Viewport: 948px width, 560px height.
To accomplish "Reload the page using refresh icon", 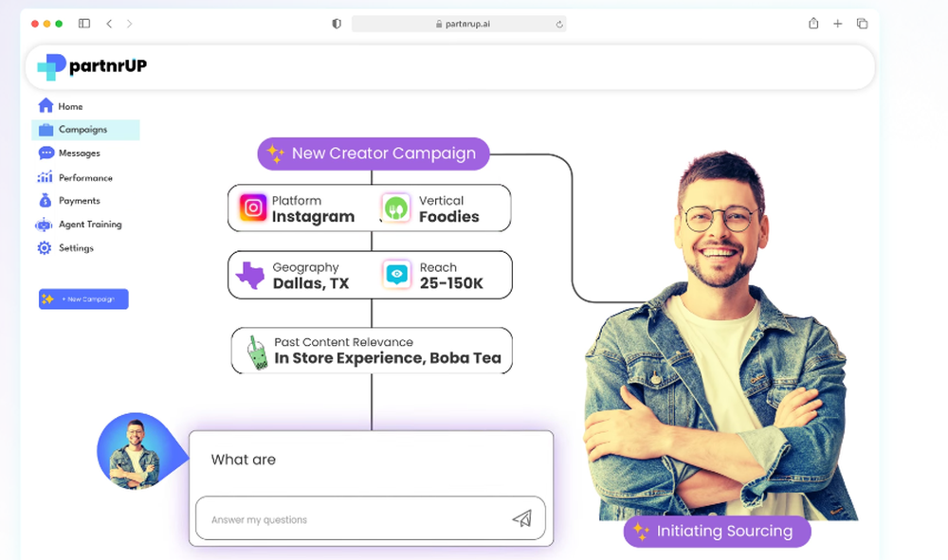I will pyautogui.click(x=559, y=25).
